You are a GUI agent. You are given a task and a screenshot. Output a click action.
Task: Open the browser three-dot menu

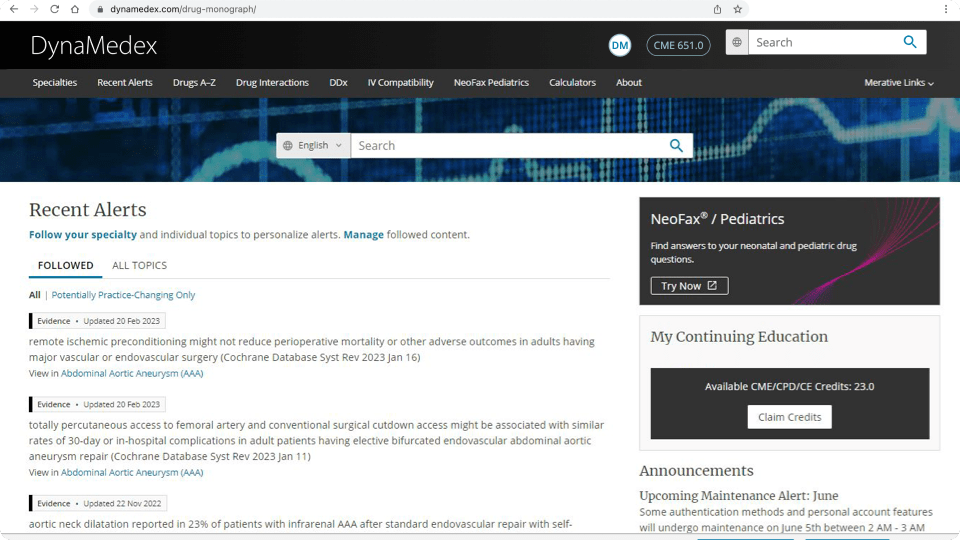(x=946, y=9)
